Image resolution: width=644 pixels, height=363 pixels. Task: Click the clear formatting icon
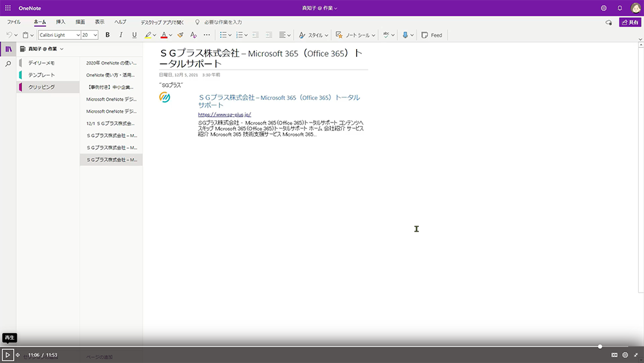coord(193,35)
